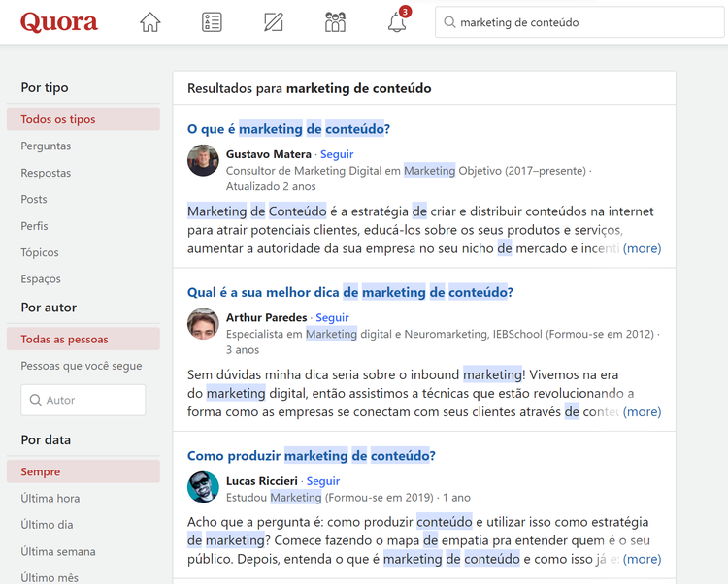The image size is (728, 584).
Task: Open Lucas Riccieri's name link
Action: 262,480
